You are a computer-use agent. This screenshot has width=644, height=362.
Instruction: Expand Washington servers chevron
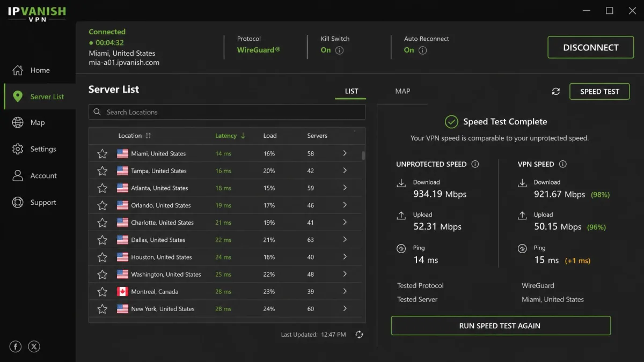pos(345,274)
